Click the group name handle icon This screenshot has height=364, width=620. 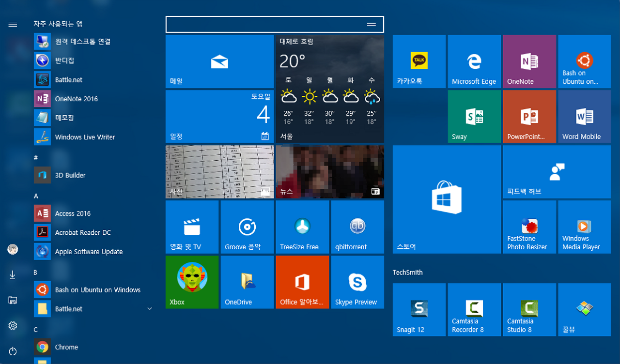point(372,24)
